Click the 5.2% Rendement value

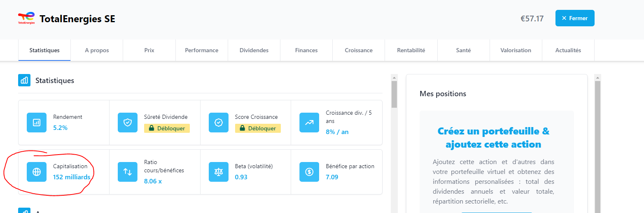click(x=60, y=128)
